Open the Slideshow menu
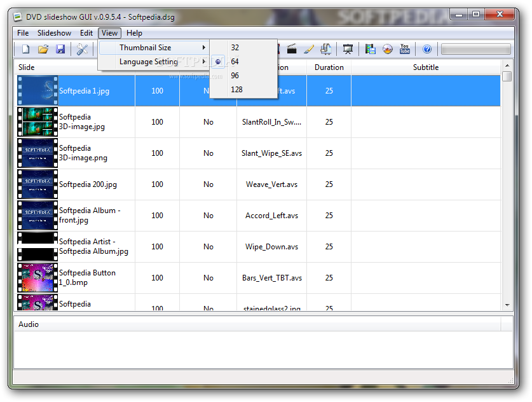 click(x=54, y=33)
